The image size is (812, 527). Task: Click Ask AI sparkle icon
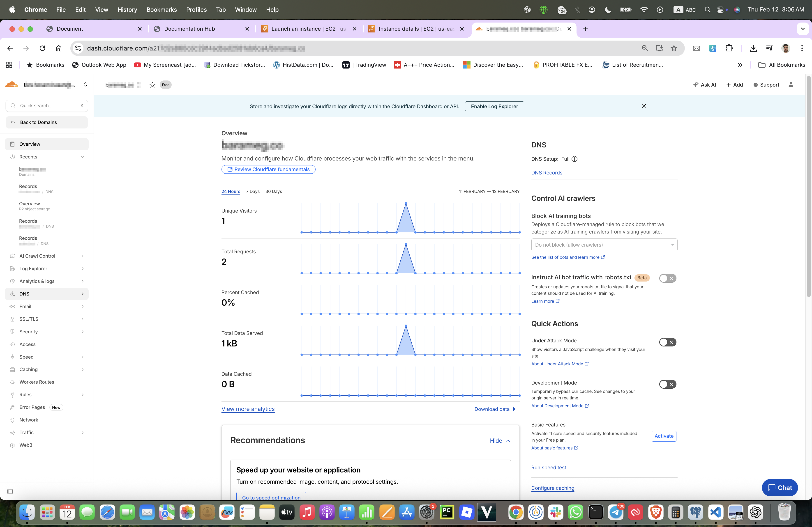click(695, 85)
